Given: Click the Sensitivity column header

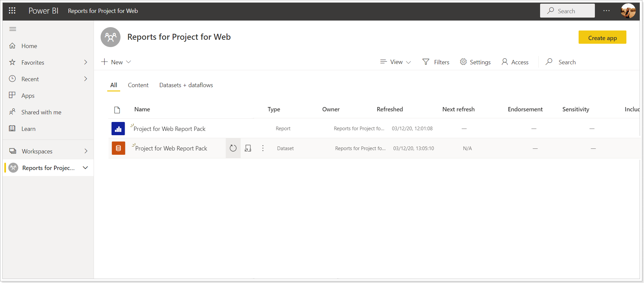Looking at the screenshot, I should [576, 109].
